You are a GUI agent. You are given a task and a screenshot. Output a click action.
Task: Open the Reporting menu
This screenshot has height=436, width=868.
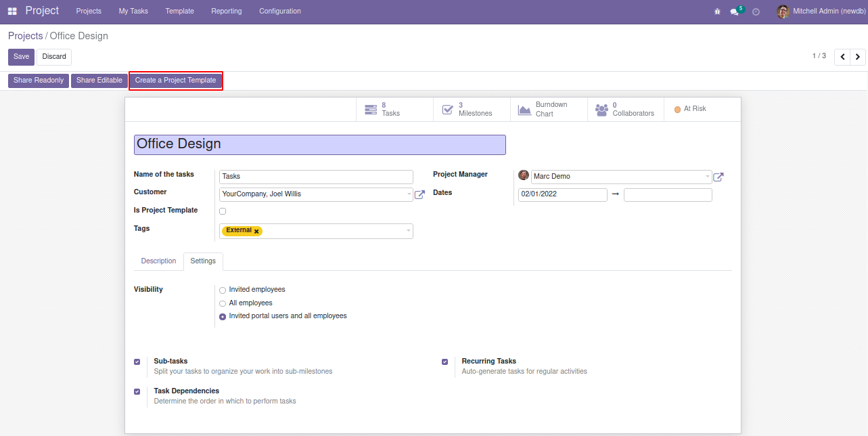coord(227,12)
